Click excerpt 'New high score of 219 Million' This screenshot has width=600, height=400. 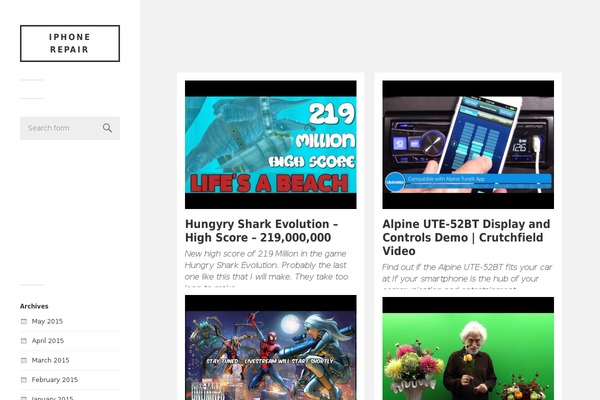(266, 269)
